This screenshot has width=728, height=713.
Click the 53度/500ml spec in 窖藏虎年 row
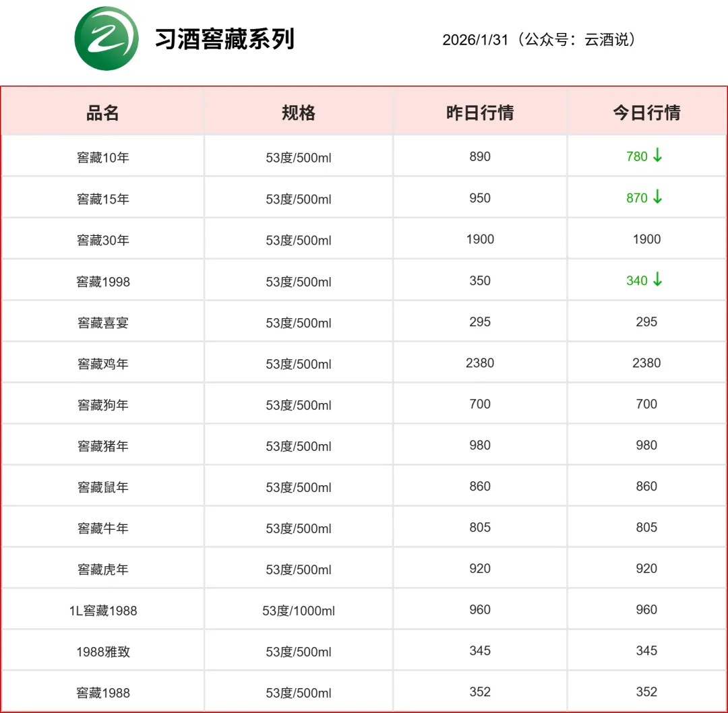[299, 569]
